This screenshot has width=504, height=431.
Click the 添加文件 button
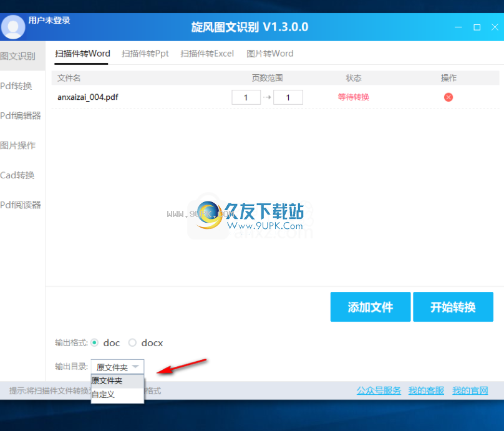pyautogui.click(x=371, y=307)
